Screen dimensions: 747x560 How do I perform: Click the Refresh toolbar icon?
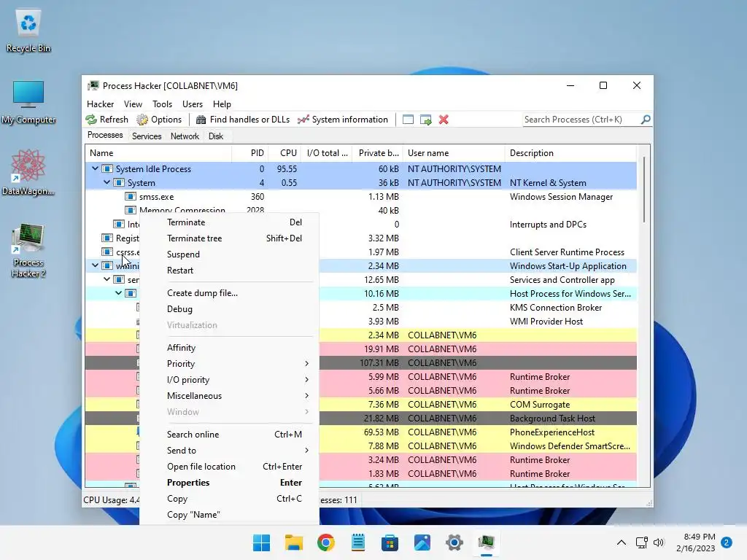91,120
